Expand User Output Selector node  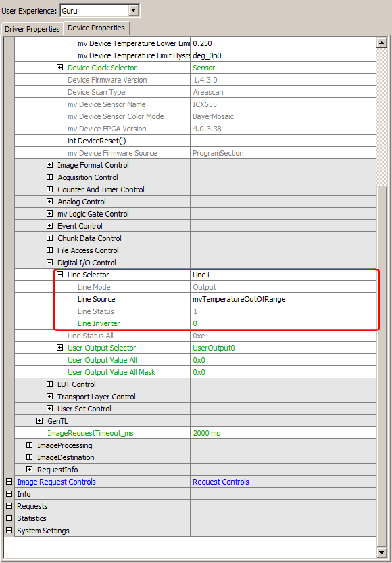[60, 348]
